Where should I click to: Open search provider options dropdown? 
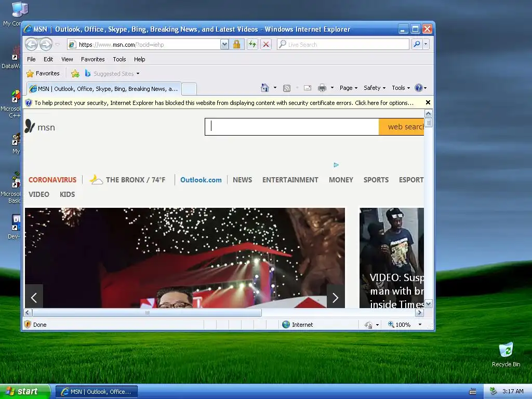click(x=425, y=44)
